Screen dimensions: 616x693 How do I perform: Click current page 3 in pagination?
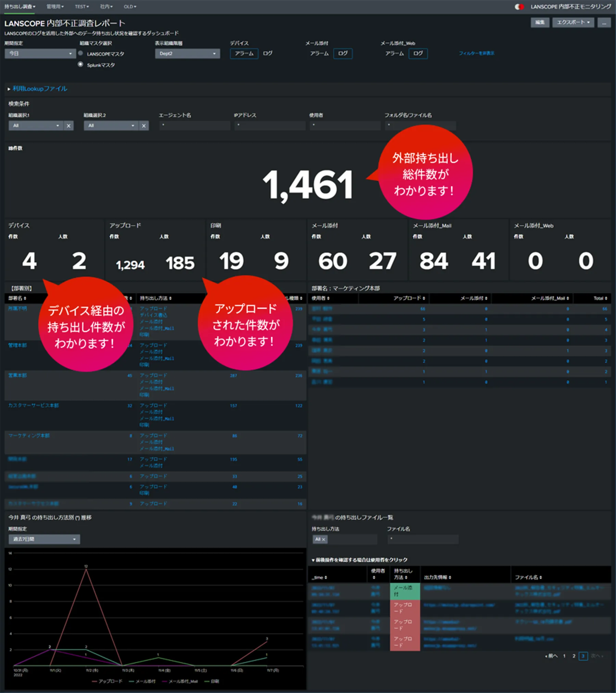(583, 656)
